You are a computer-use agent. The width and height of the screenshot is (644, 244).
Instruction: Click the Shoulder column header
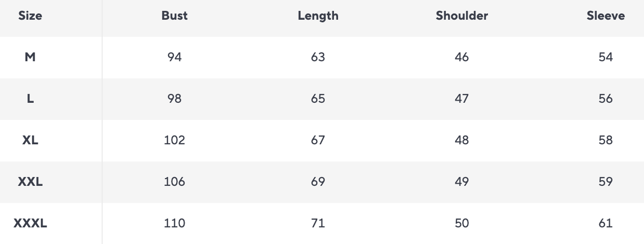[x=461, y=16]
